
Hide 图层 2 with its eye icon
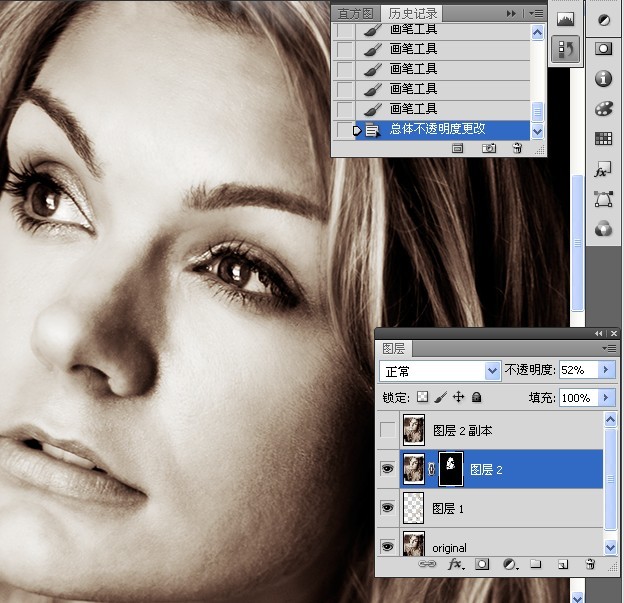pos(387,468)
